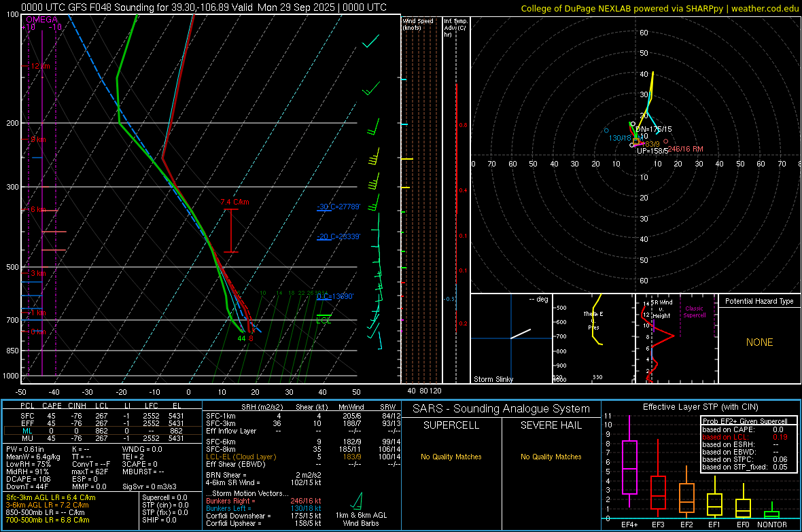The height and width of the screenshot is (532, 802).
Task: Click the 0 C=13690' freezing level label
Action: [335, 297]
